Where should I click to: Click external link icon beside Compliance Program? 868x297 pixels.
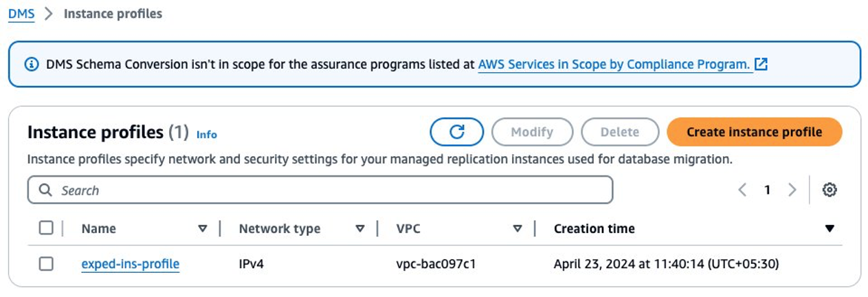[x=761, y=65]
